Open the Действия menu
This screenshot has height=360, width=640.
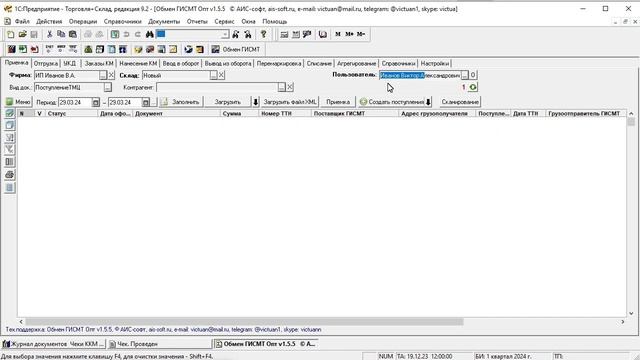click(49, 21)
